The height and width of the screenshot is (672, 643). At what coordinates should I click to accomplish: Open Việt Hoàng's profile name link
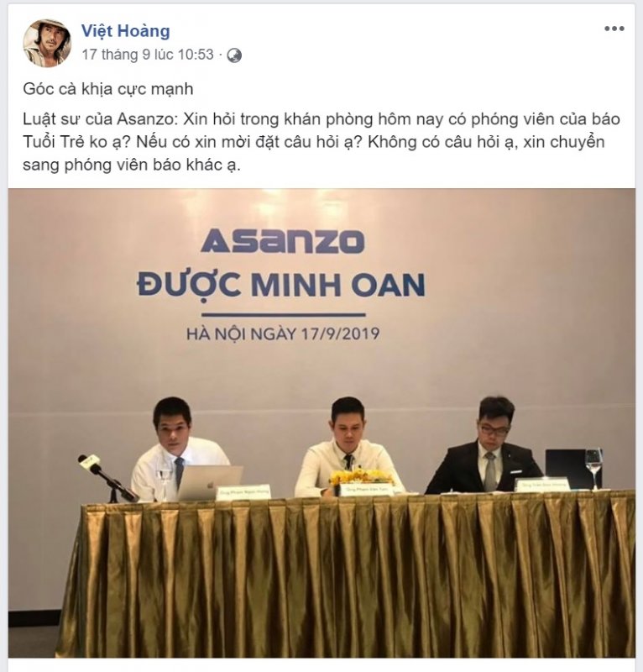point(126,31)
